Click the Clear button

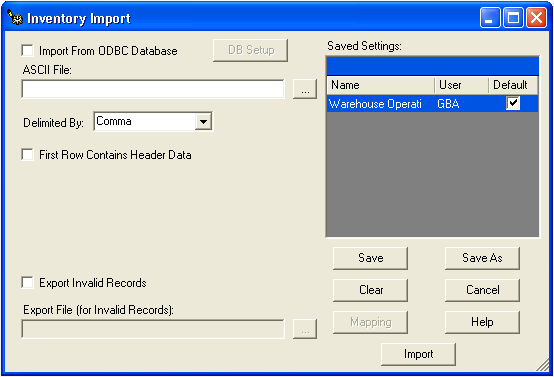[x=370, y=290]
